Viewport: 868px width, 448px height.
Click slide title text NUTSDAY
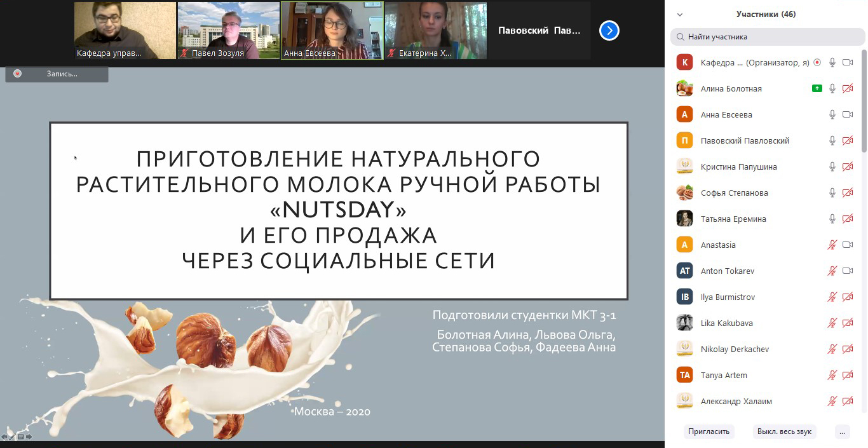(338, 210)
